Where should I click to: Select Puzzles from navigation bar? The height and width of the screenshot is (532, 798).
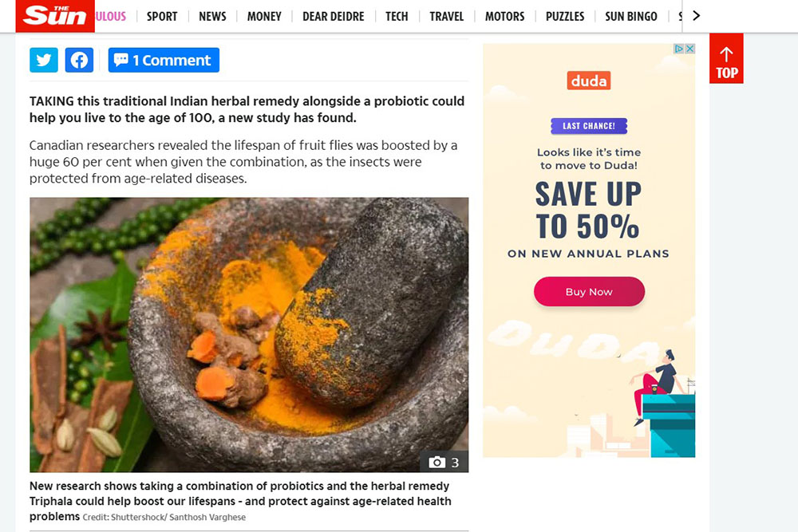[565, 17]
